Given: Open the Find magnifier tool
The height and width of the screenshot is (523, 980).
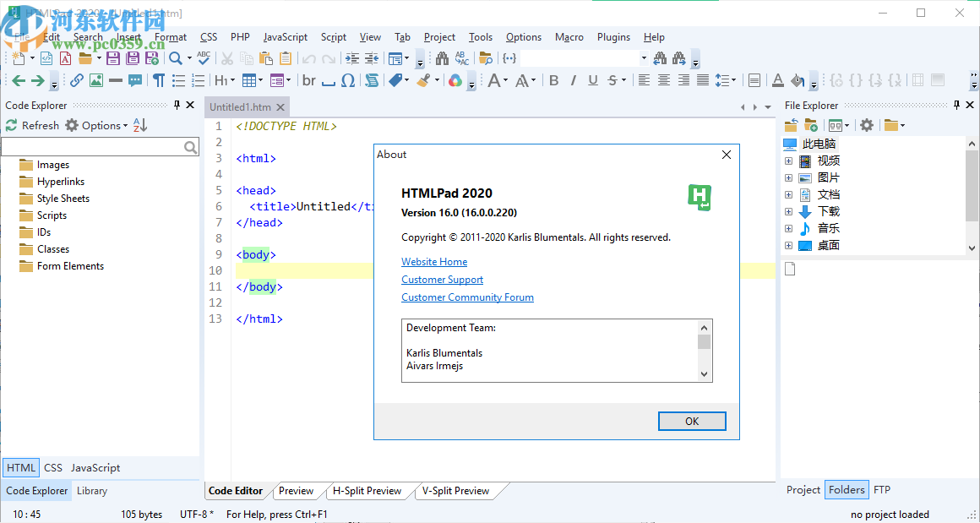Looking at the screenshot, I should point(177,59).
